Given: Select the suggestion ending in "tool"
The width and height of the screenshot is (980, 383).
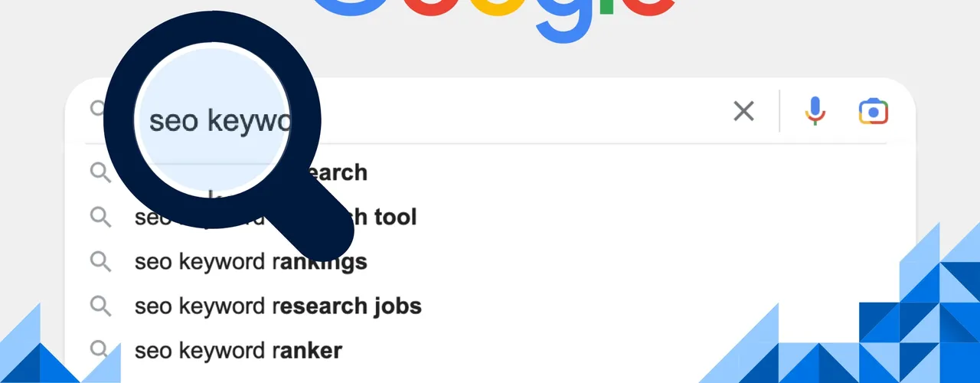Looking at the screenshot, I should (x=276, y=217).
